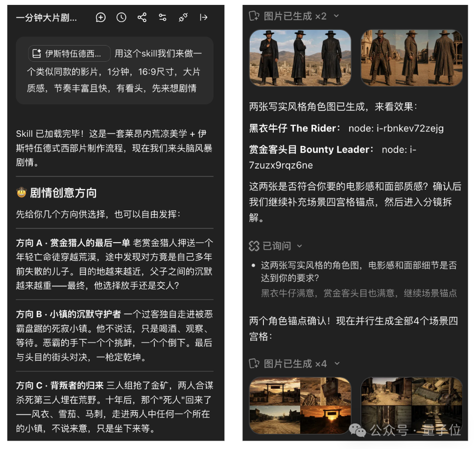Viewport: 476px width, 449px height.
Task: Open the Bounty Leader character image
Action: (412, 58)
